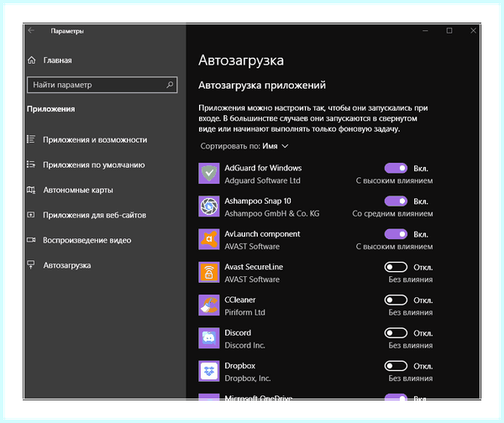Open Главная settings page
Viewport: 504px width, 423px height.
click(x=57, y=60)
